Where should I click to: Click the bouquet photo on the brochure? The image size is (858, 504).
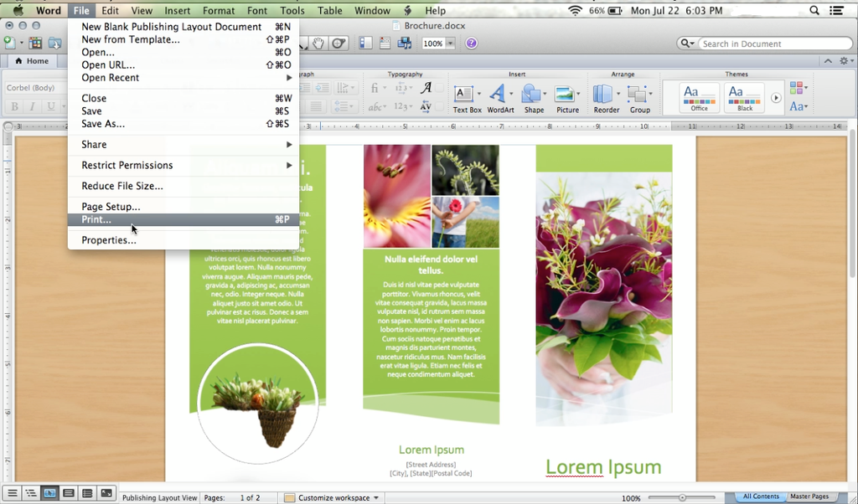[x=603, y=298]
